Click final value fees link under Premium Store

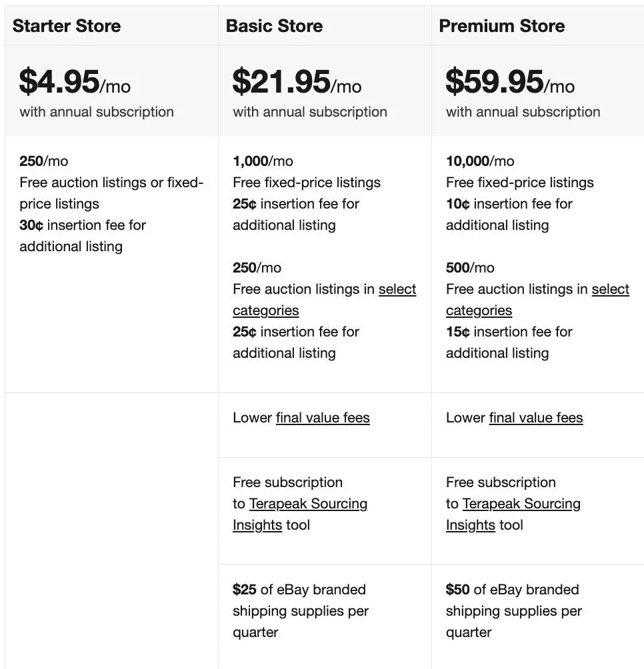click(x=536, y=418)
